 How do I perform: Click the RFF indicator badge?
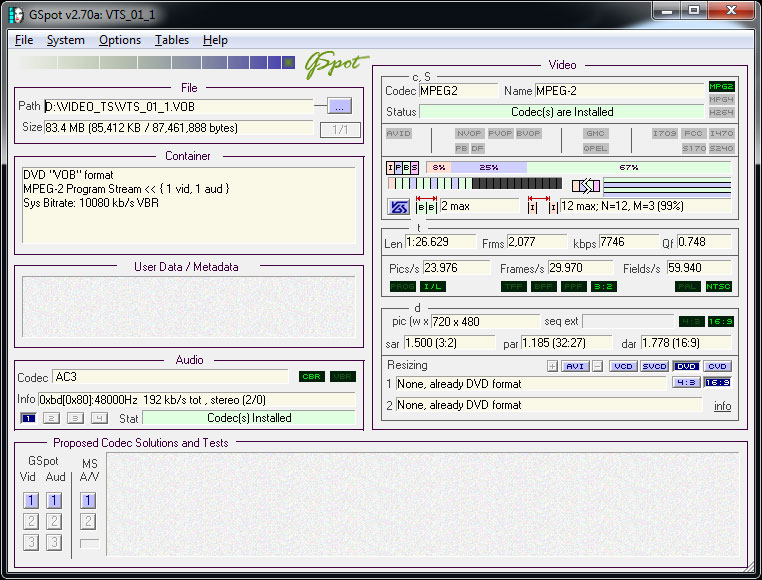pos(573,286)
